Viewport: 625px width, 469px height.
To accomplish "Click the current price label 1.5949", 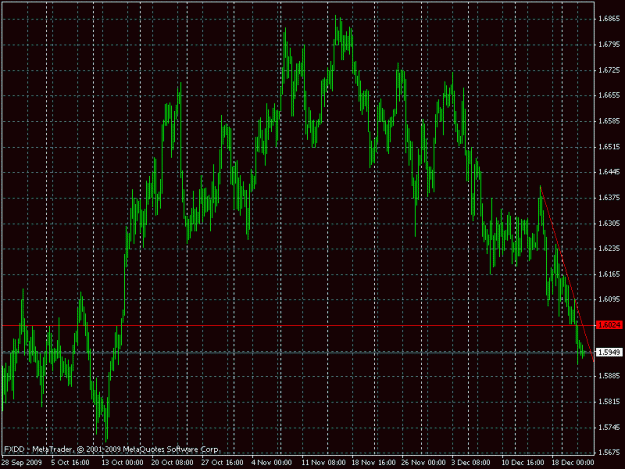I will click(x=609, y=352).
